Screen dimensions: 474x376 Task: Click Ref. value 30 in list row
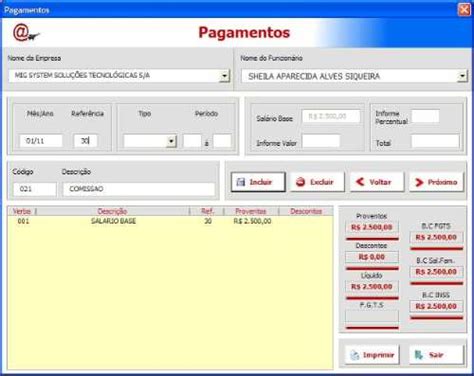click(208, 221)
